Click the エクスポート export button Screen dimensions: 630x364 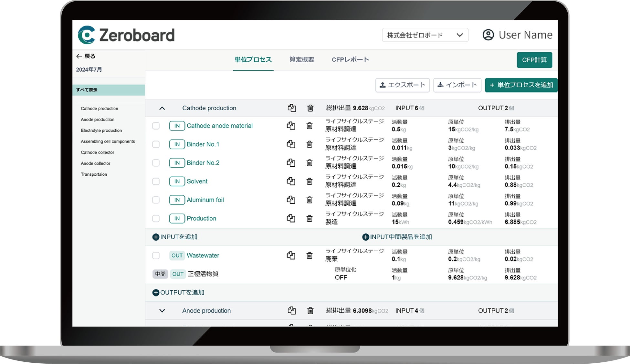point(402,85)
